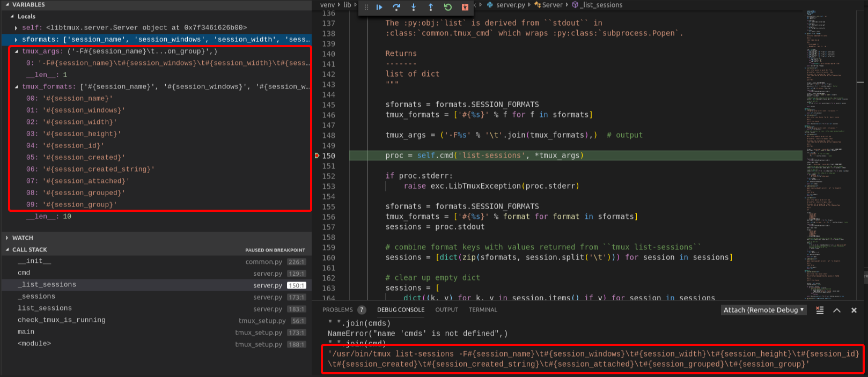
Task: Close the bottom panel
Action: pos(854,310)
